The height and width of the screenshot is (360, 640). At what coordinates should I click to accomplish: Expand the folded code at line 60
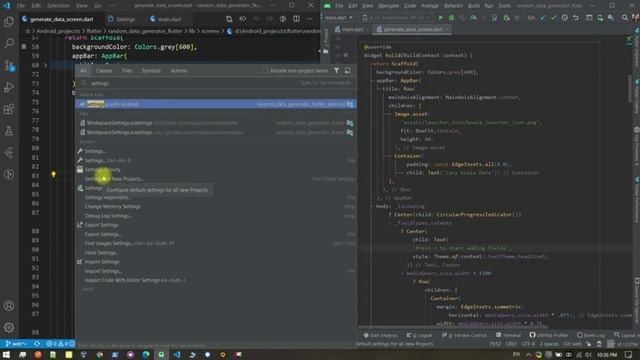(46, 65)
